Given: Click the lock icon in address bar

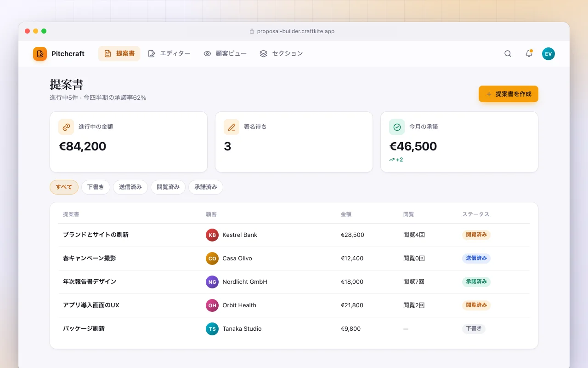Looking at the screenshot, I should [252, 31].
